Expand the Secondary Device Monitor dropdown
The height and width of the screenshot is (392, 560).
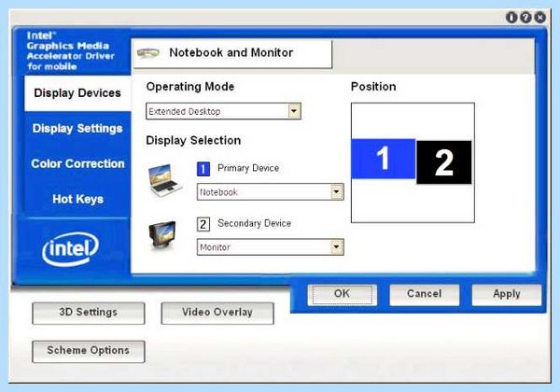(271, 247)
